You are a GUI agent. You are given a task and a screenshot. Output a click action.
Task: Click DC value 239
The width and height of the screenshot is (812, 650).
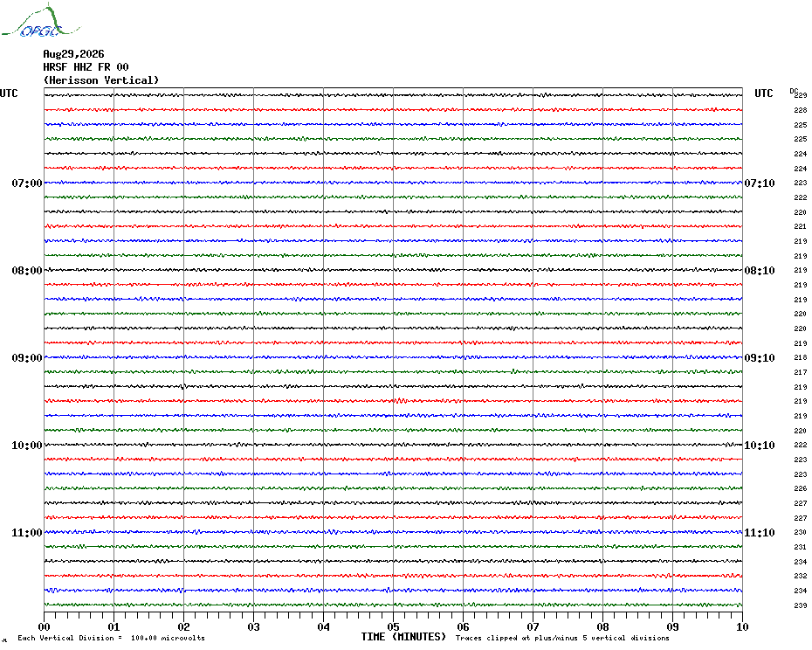coord(801,605)
